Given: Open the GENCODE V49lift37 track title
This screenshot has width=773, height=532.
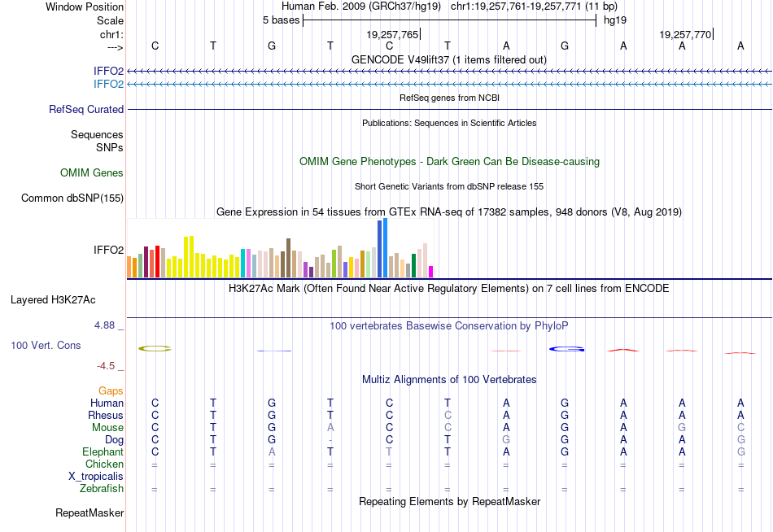Looking at the screenshot, I should click(448, 59).
